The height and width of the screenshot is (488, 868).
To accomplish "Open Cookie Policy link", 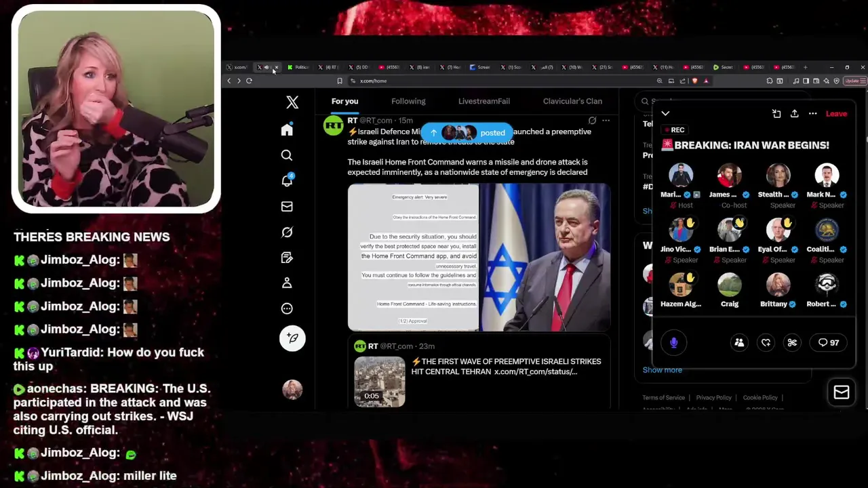I will click(760, 398).
